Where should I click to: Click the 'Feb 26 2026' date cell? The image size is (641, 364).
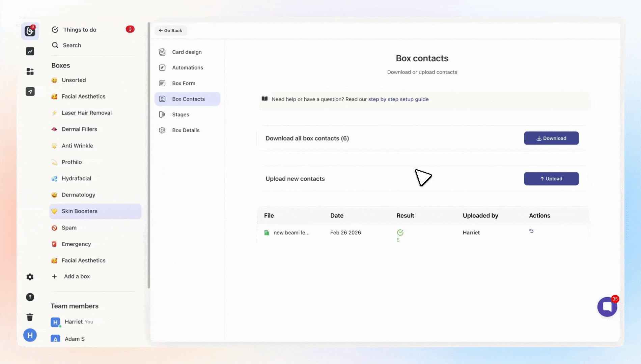pos(345,233)
